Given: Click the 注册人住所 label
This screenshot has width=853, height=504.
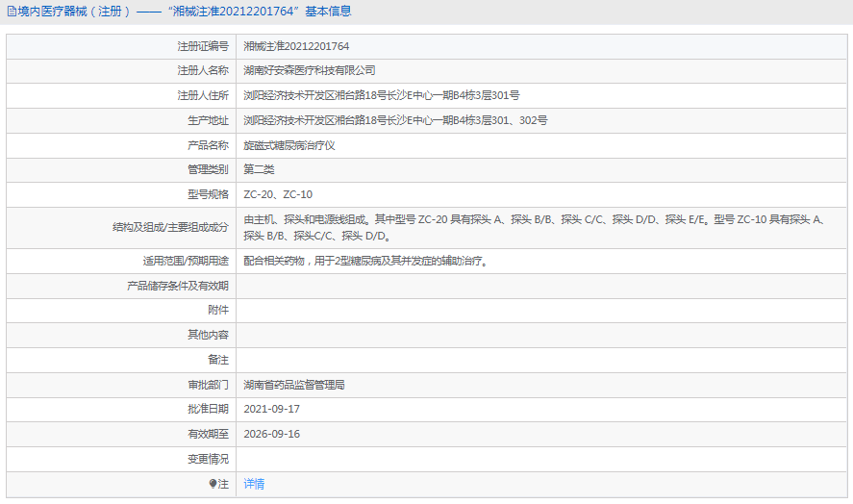Looking at the screenshot, I should tap(203, 95).
